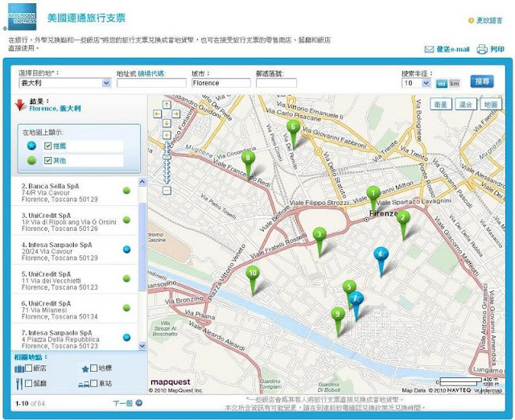This screenshot has width=515, height=420.
Task: Click the 機場代碼 airport code link
Action: tap(151, 73)
